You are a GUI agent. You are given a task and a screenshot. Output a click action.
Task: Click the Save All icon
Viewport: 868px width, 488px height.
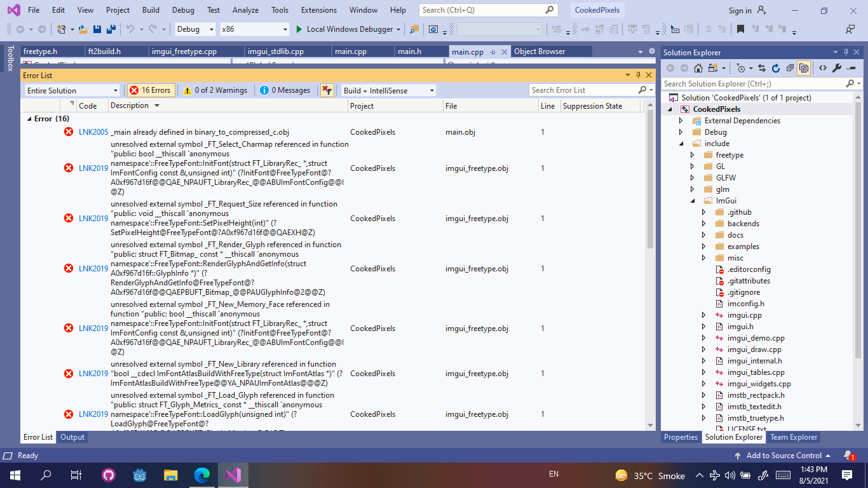(x=111, y=29)
